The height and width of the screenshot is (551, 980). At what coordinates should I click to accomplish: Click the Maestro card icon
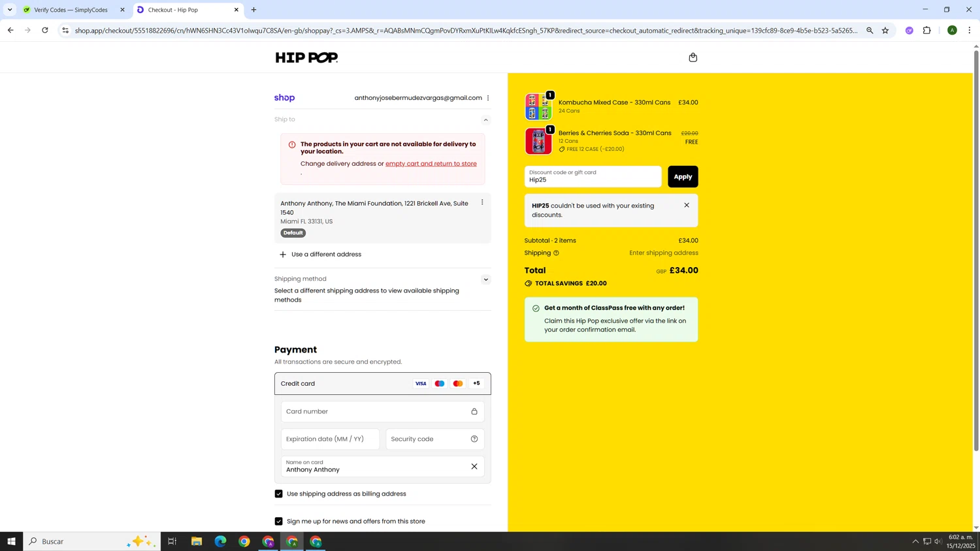tap(440, 383)
